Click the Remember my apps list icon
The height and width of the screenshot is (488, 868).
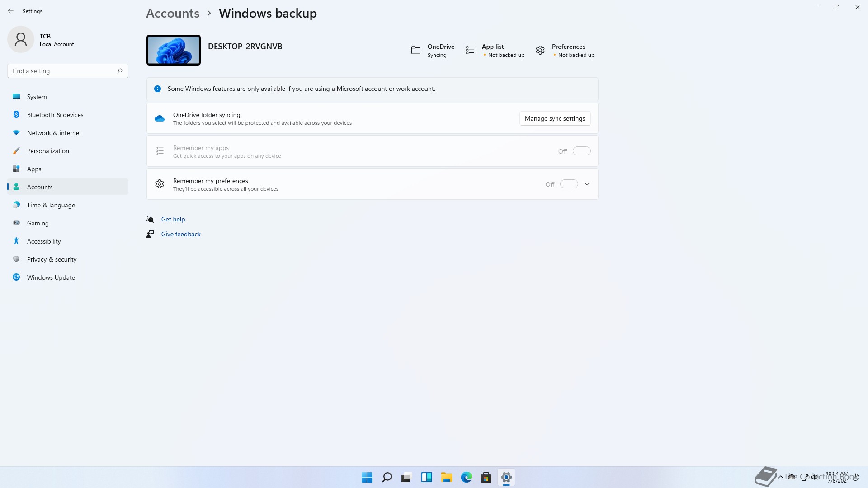coord(160,151)
